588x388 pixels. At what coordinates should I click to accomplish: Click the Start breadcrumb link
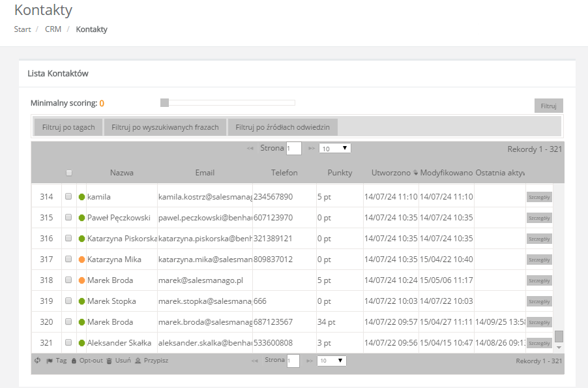click(23, 29)
